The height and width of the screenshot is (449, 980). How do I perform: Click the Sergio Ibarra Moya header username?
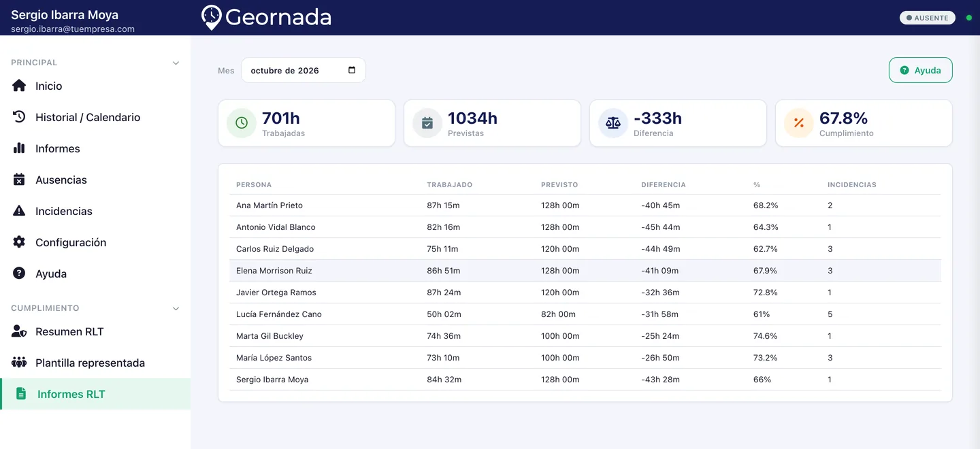65,14
